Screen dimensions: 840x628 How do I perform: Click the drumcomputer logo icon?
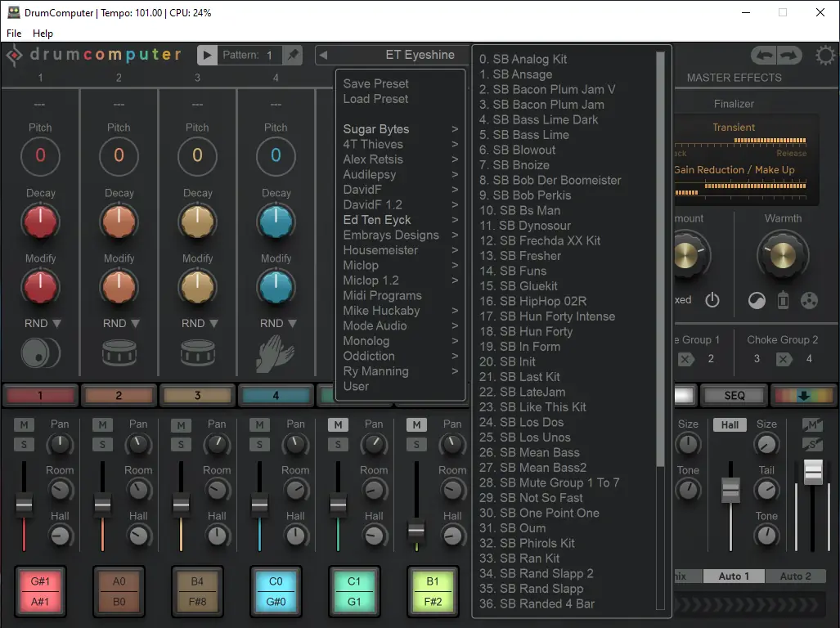(x=15, y=55)
